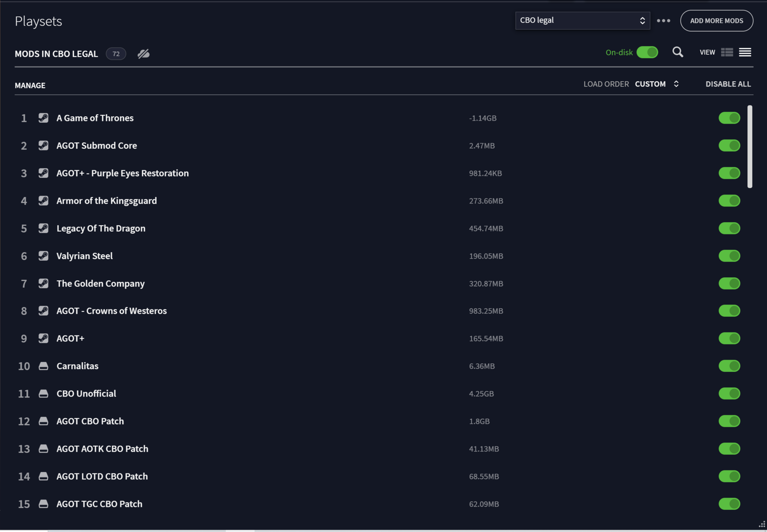Switch to compact list view icon
The image size is (767, 532).
coord(745,52)
